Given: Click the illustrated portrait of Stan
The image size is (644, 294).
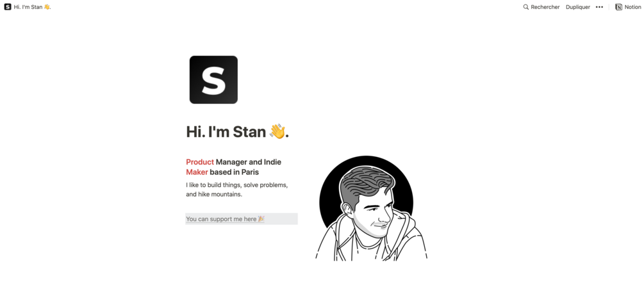Looking at the screenshot, I should [x=371, y=213].
